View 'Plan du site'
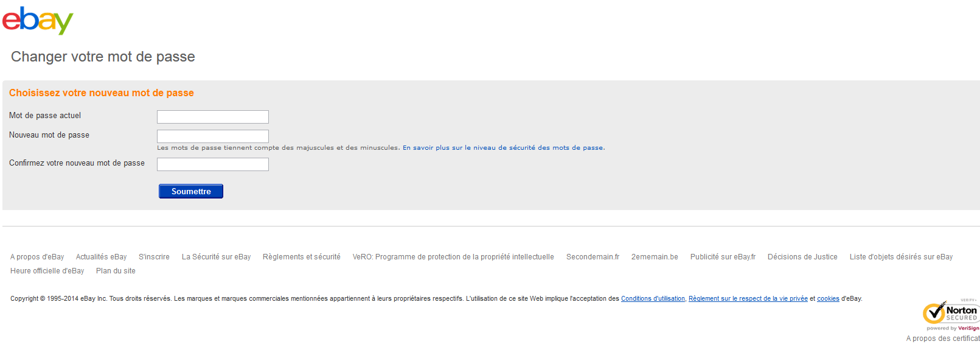 116,271
